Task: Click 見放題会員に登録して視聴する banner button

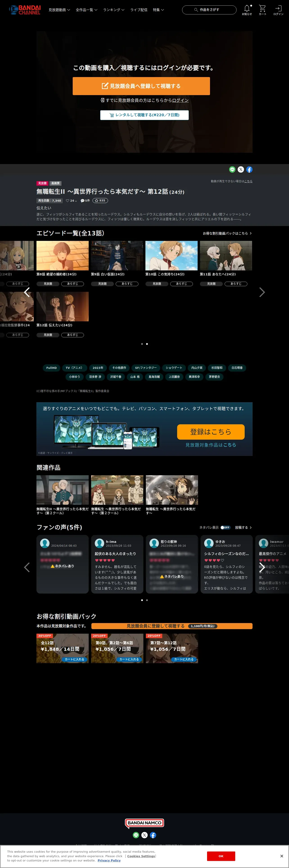Action: (172, 626)
